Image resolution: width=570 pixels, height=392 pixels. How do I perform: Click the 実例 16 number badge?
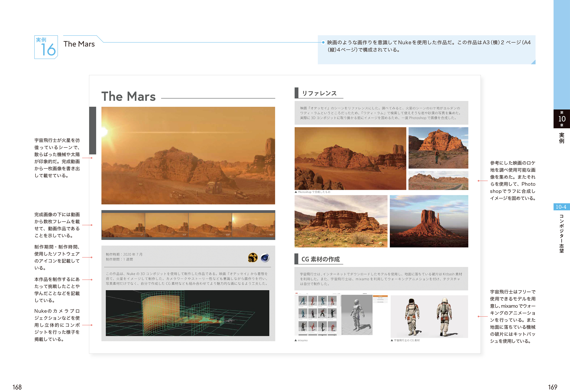46,47
